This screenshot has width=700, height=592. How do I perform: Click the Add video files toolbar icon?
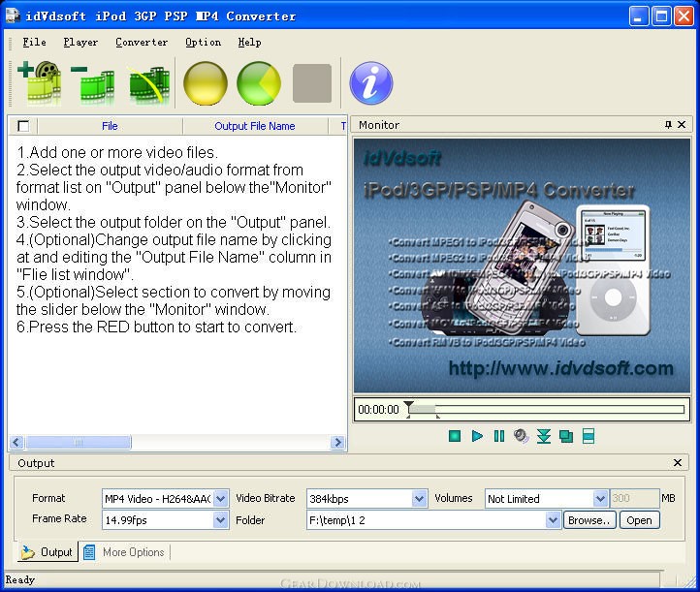tap(40, 83)
